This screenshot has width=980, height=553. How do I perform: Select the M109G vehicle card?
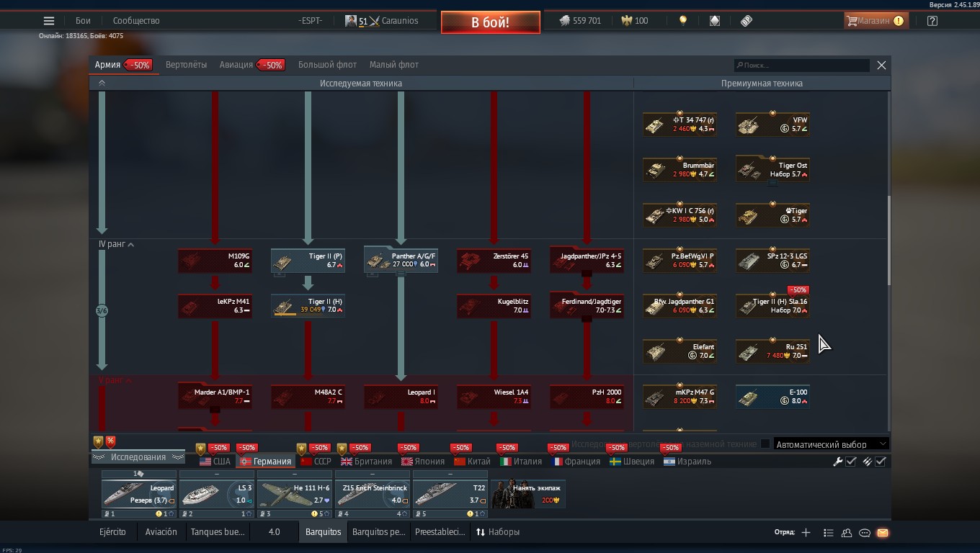(215, 261)
